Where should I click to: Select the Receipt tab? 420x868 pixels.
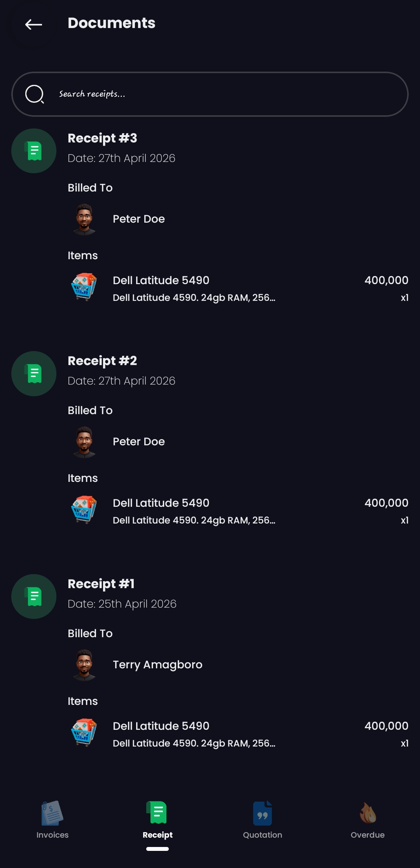[x=157, y=820]
